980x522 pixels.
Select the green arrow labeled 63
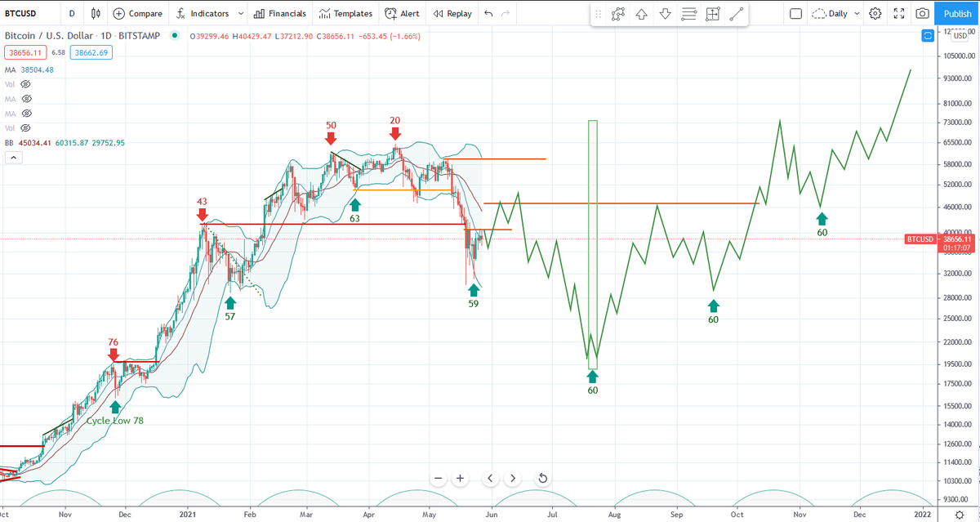pyautogui.click(x=355, y=205)
